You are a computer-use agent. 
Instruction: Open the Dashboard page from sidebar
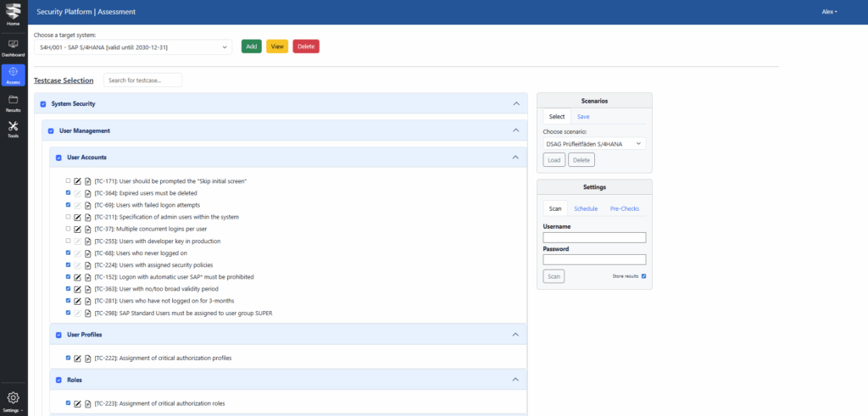pos(13,47)
